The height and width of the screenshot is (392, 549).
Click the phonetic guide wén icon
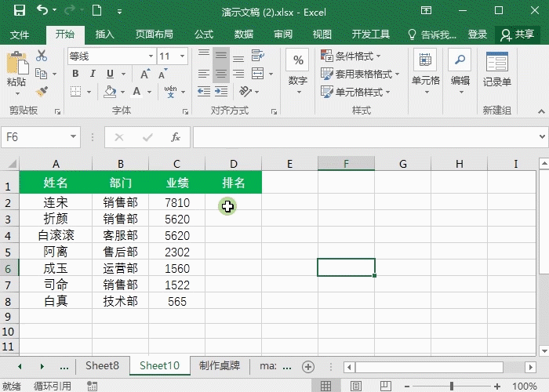tap(170, 92)
